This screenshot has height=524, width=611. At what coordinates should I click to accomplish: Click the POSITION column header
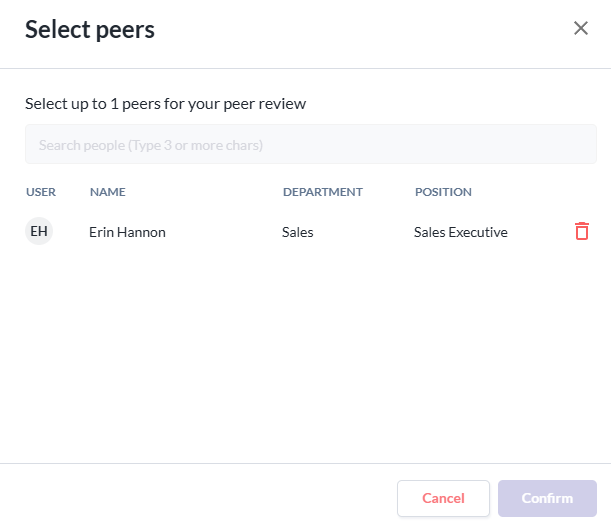[x=443, y=192]
